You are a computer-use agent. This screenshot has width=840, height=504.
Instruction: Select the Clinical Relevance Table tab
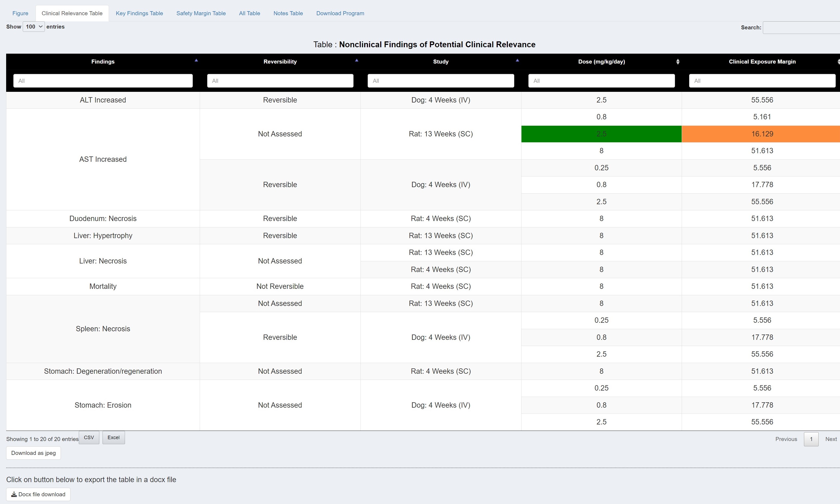tap(72, 13)
